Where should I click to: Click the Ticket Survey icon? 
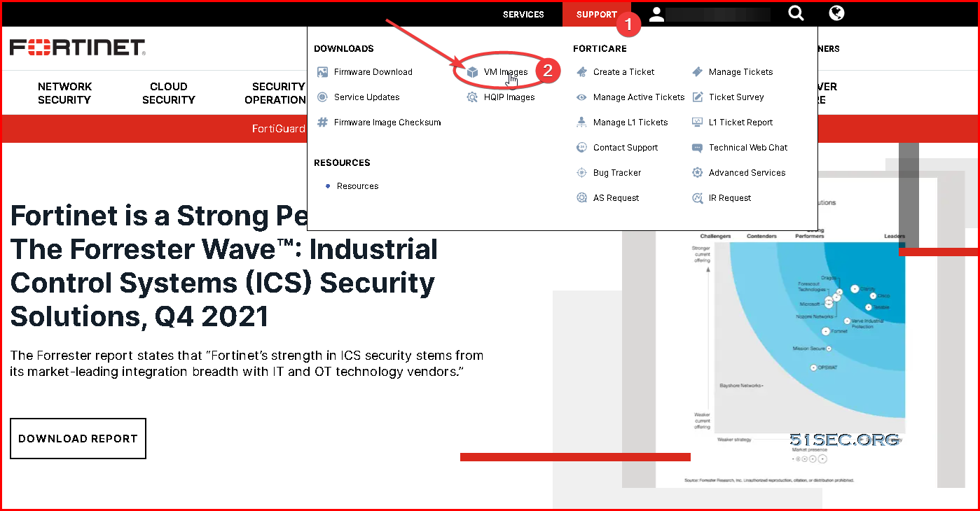pos(697,97)
